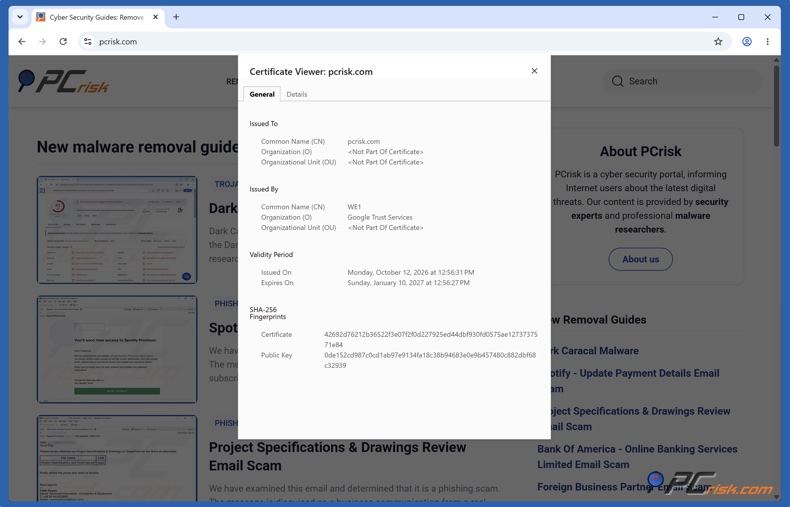Click the Google Trust Services organization value
This screenshot has width=790, height=507.
pos(380,217)
